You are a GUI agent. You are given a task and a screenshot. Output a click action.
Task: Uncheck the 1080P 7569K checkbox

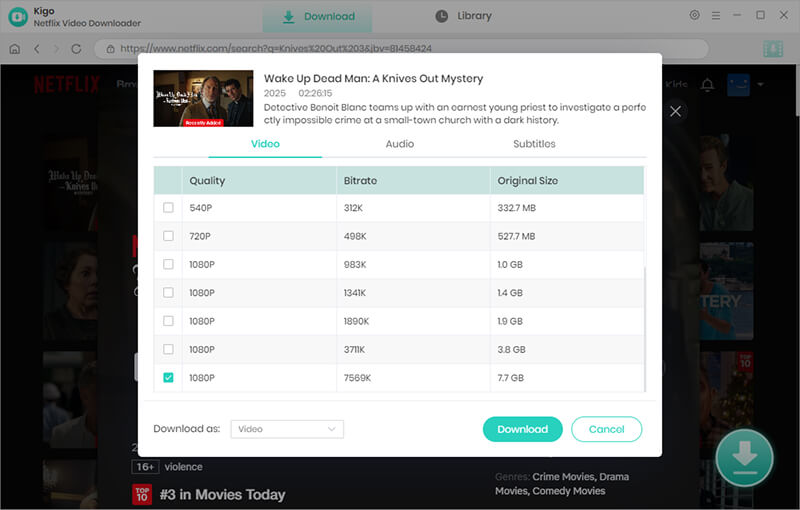click(168, 377)
